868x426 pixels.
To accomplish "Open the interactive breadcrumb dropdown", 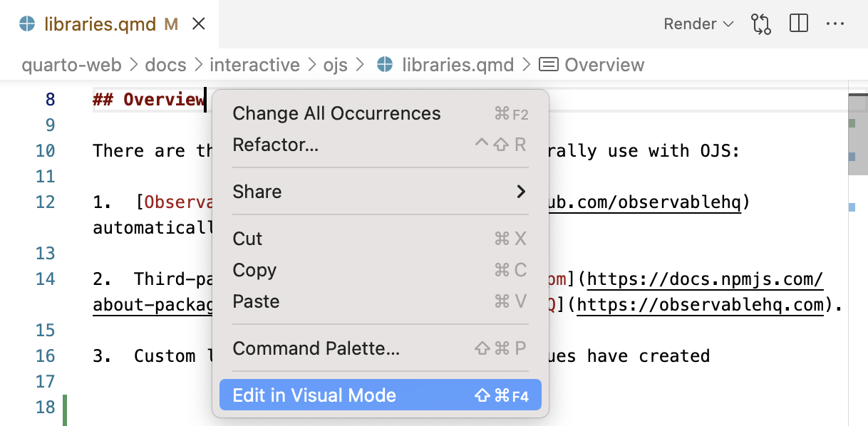I will tap(254, 65).
